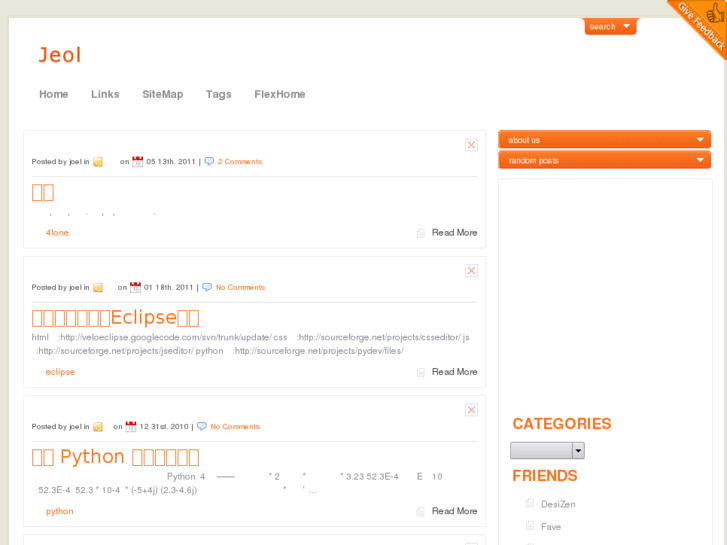727x545 pixels.
Task: Click the CATEGORIES heading
Action: click(561, 423)
